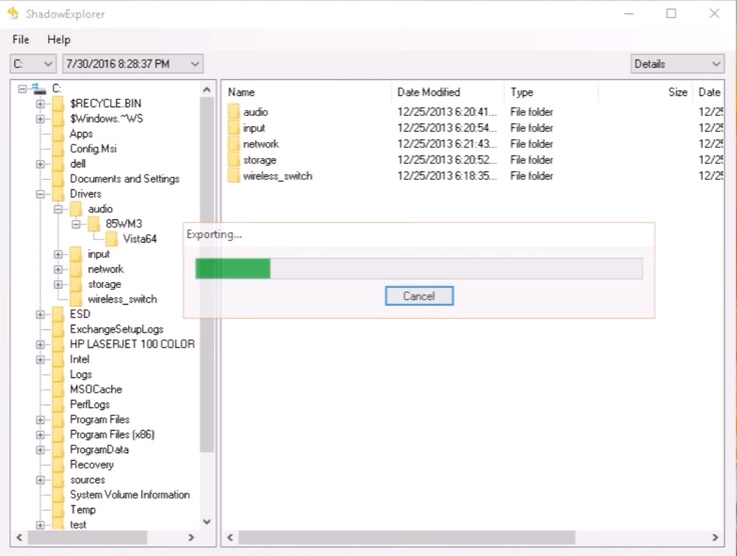Expand the storage subfolder in tree

pos(58,284)
